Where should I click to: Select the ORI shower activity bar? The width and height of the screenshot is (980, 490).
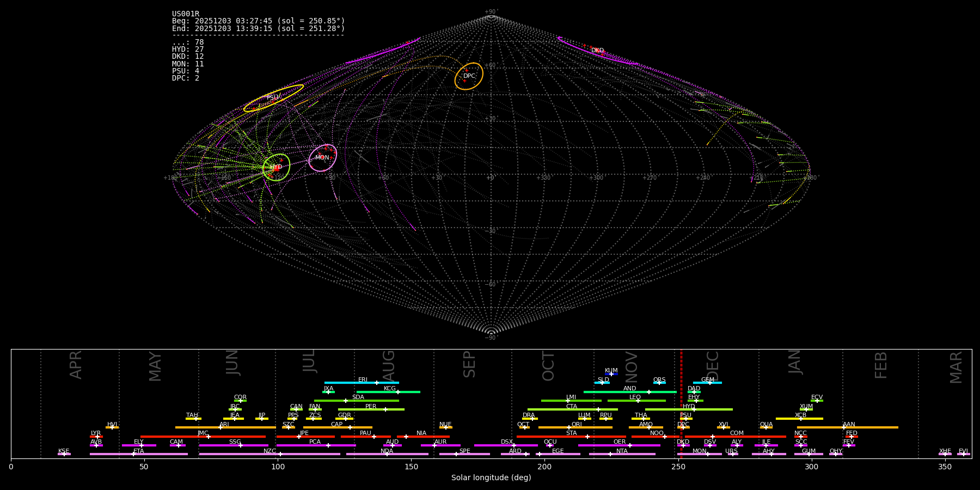[575, 427]
